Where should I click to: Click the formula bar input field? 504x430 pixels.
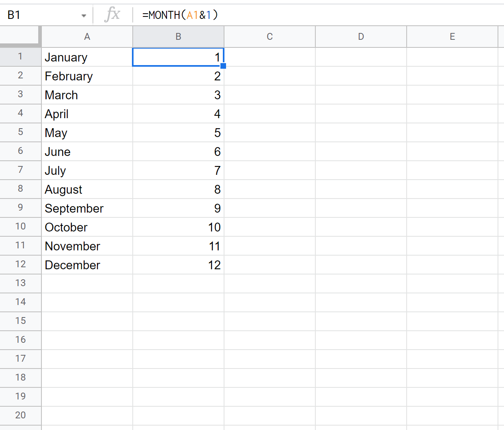click(318, 15)
